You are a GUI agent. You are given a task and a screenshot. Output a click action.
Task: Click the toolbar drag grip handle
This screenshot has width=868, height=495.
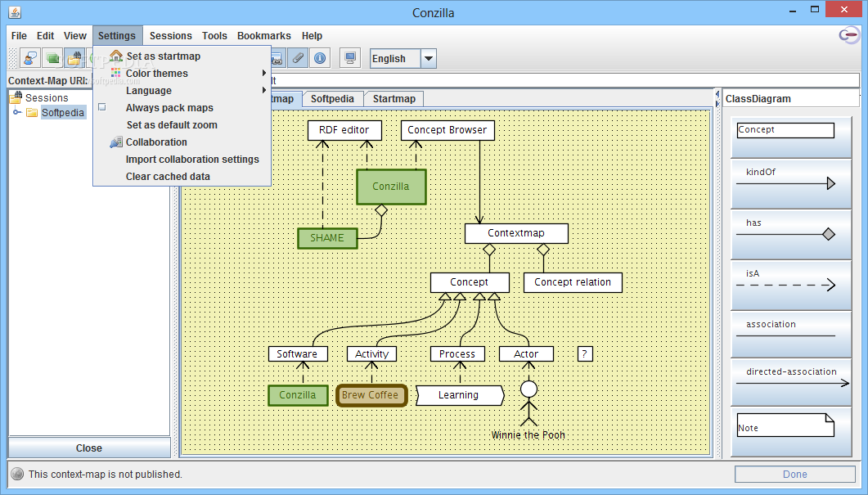point(13,57)
